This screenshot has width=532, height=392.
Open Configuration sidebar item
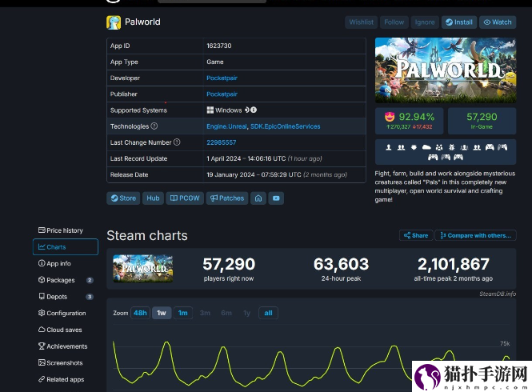(65, 313)
